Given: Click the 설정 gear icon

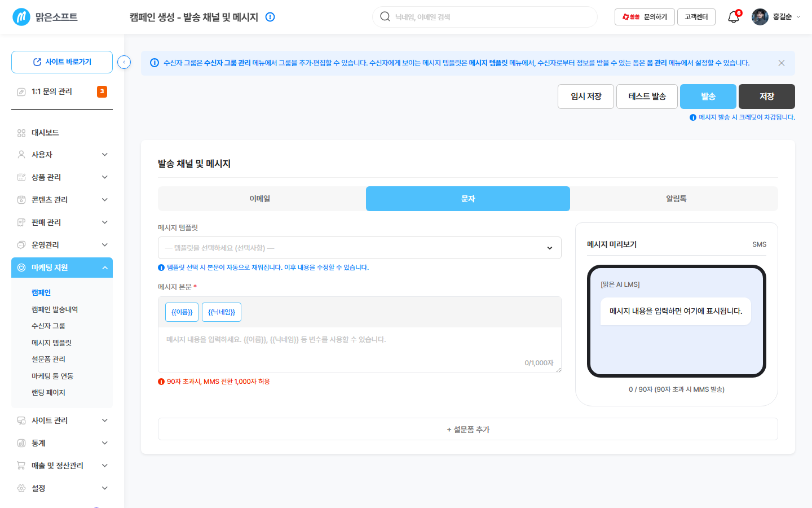Looking at the screenshot, I should [21, 488].
